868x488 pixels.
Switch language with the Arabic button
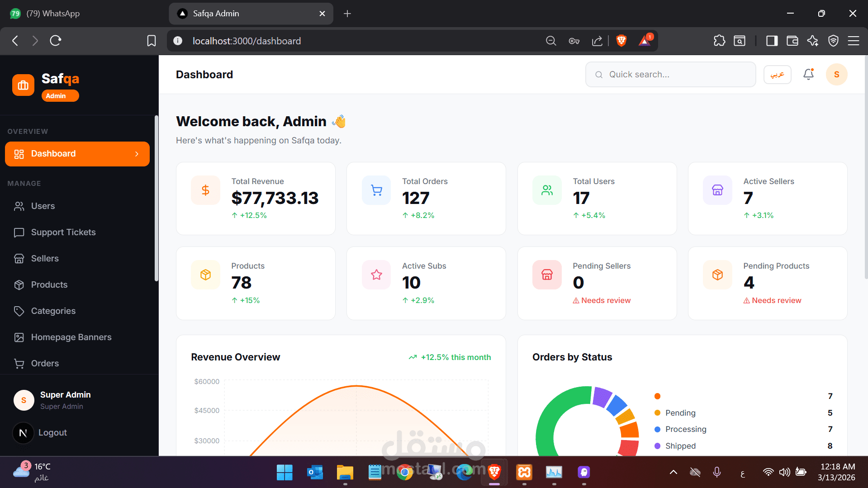[x=777, y=74]
